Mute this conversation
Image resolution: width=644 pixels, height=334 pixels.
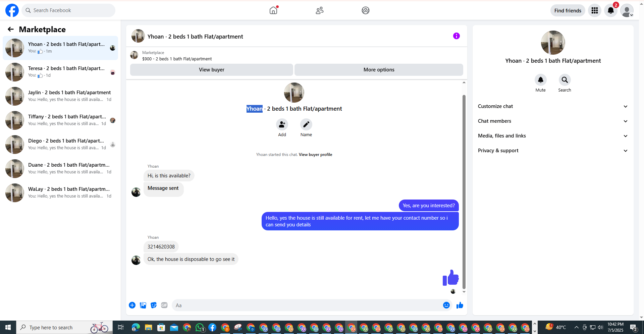pos(541,80)
